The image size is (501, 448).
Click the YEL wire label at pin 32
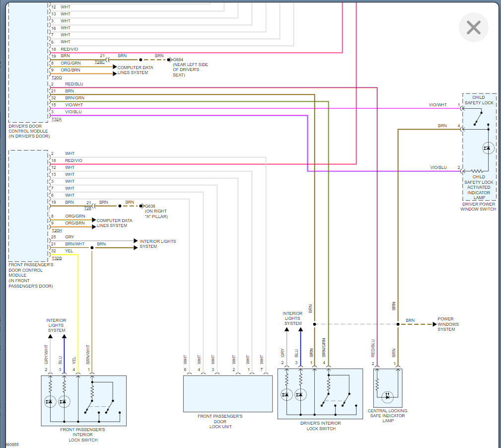[x=69, y=251]
